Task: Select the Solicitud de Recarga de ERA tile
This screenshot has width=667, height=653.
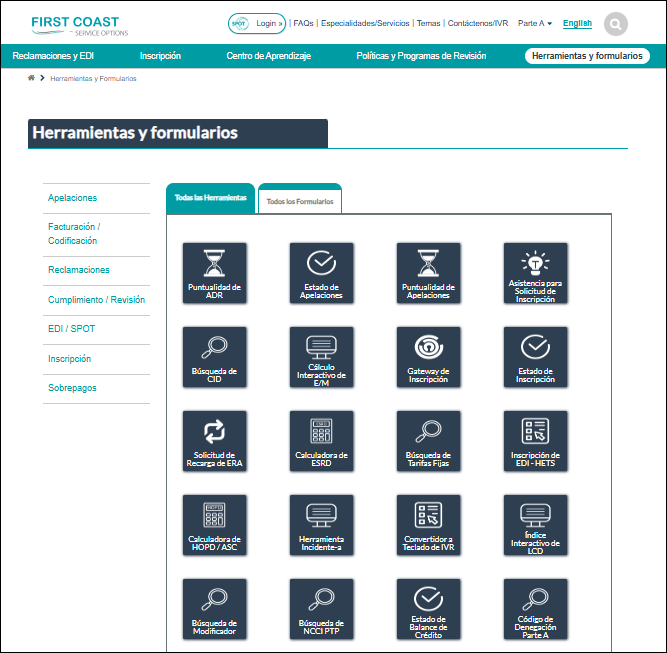Action: tap(214, 440)
